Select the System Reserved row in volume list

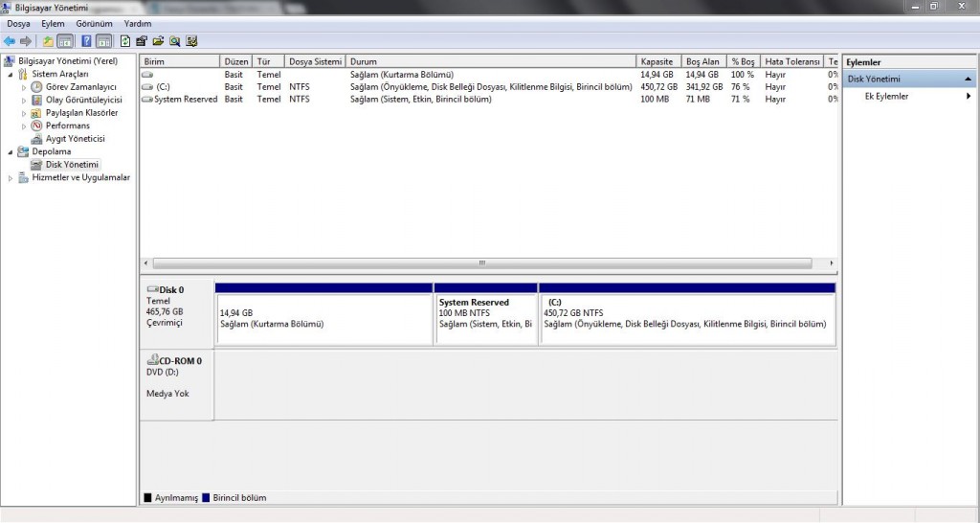pyautogui.click(x=186, y=99)
